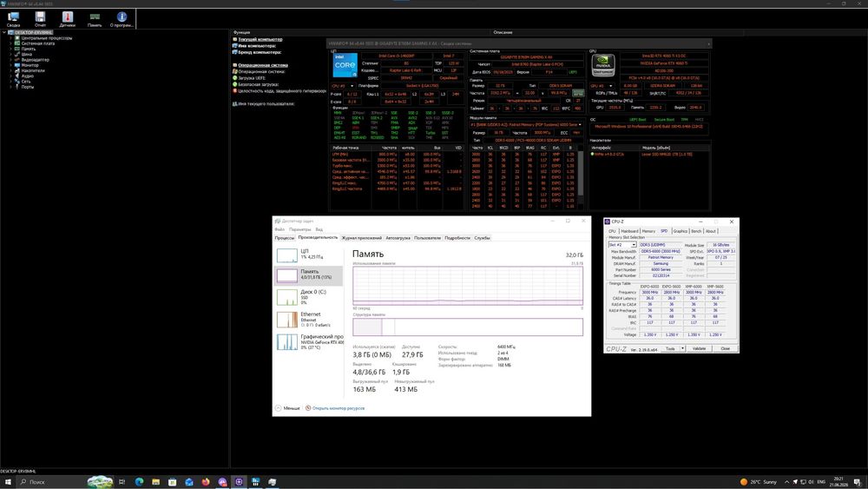Expand the Центральные процессоры tree node

pos(10,38)
